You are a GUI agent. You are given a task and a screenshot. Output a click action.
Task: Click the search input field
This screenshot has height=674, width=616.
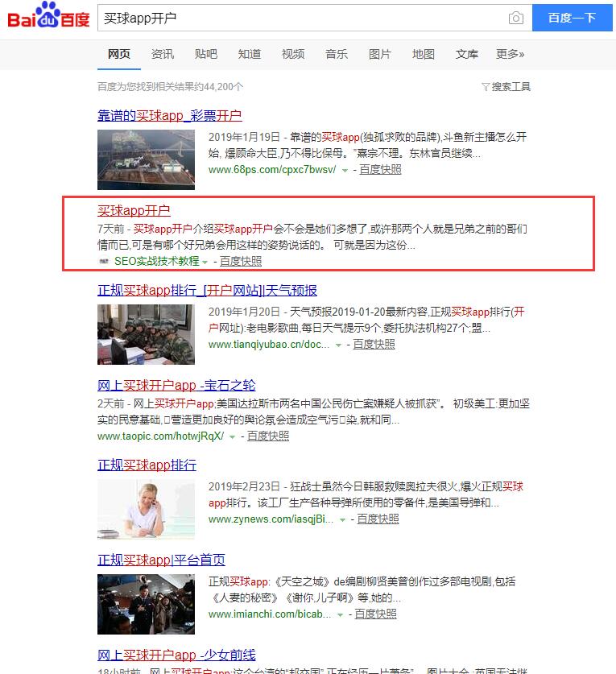tap(301, 18)
